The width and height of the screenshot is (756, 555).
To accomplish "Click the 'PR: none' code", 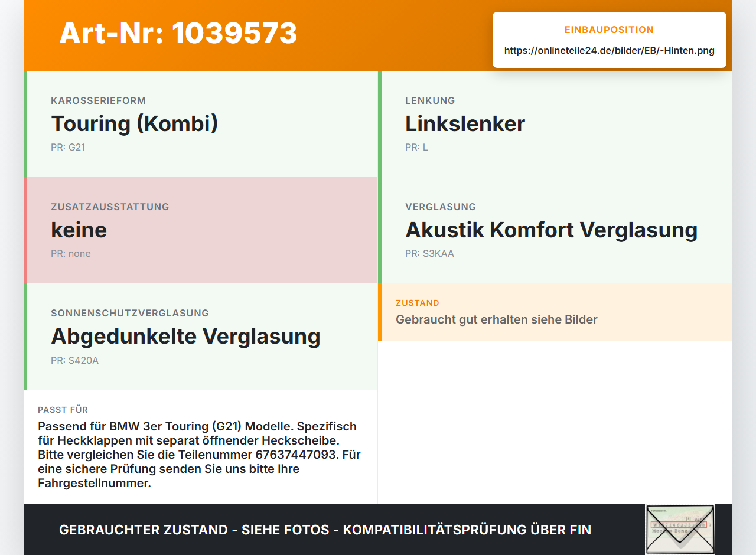I will coord(71,254).
